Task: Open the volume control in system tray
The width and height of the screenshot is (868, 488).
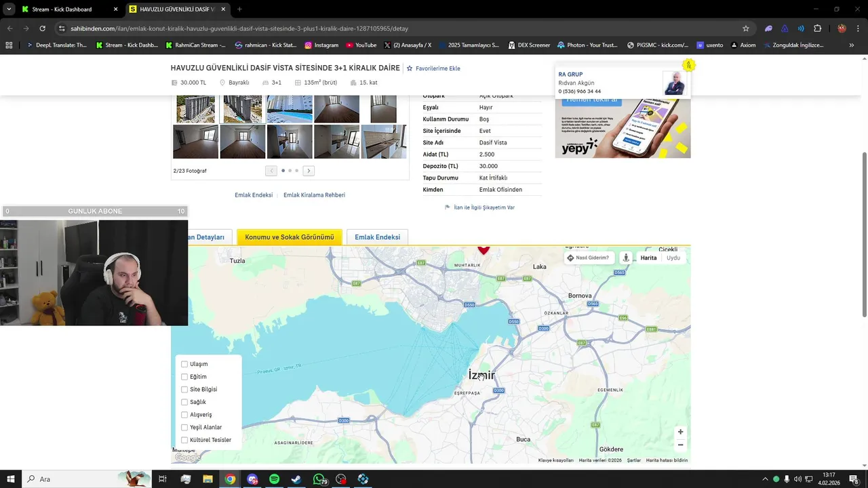Action: pyautogui.click(x=797, y=479)
